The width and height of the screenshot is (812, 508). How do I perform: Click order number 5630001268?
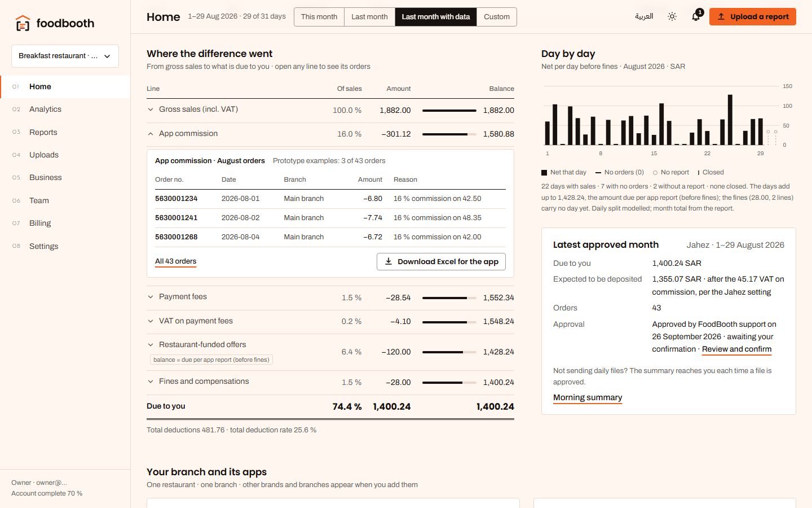176,237
